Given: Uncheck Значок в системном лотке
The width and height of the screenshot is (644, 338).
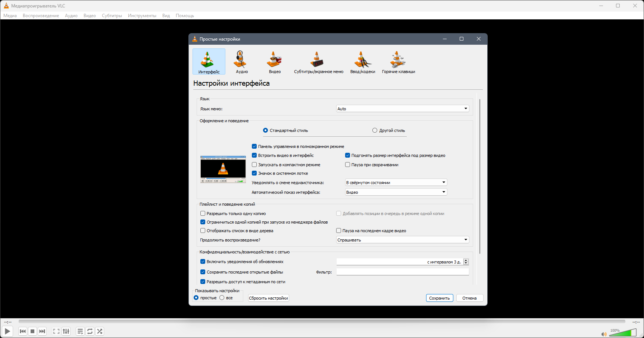Looking at the screenshot, I should (x=254, y=173).
